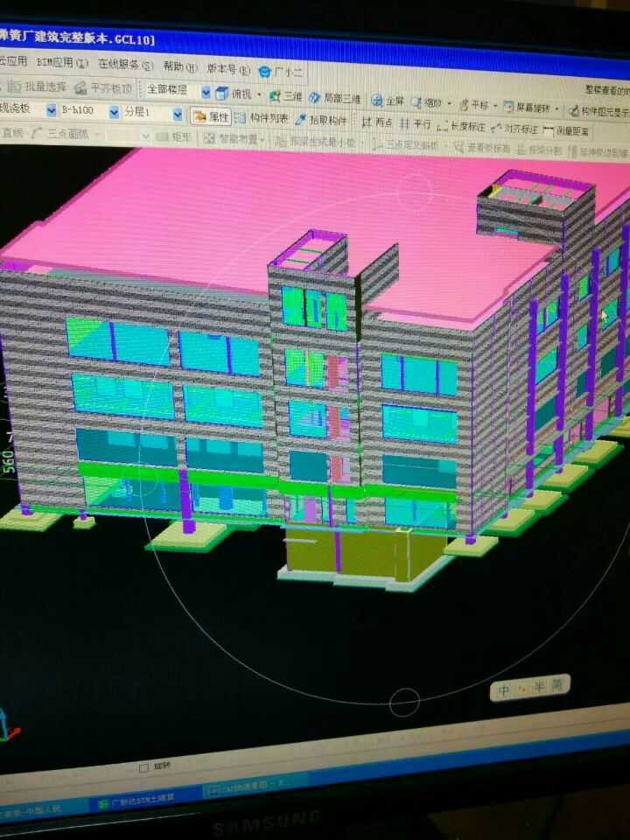
Task: Open the 在线服务 menu
Action: [x=125, y=65]
